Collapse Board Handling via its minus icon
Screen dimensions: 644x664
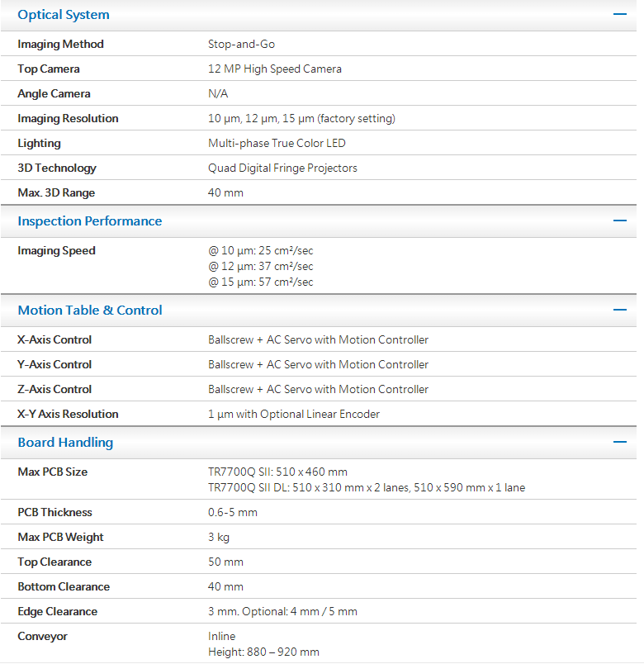pos(620,442)
